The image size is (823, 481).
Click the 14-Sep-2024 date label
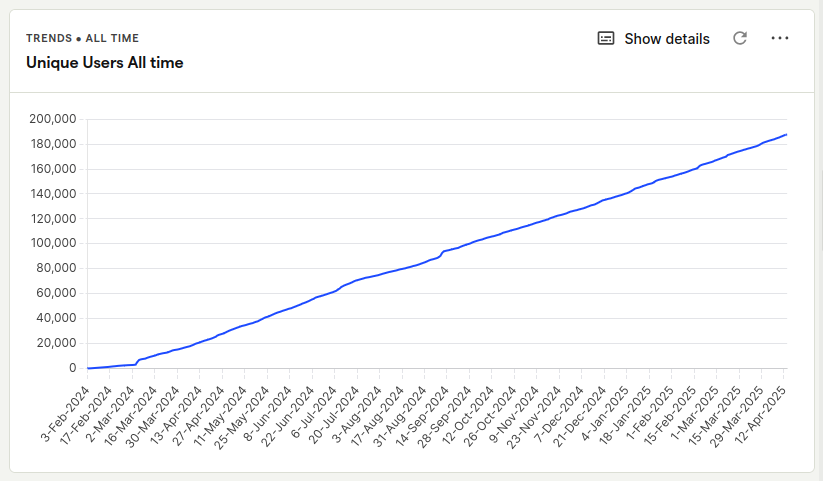421,416
